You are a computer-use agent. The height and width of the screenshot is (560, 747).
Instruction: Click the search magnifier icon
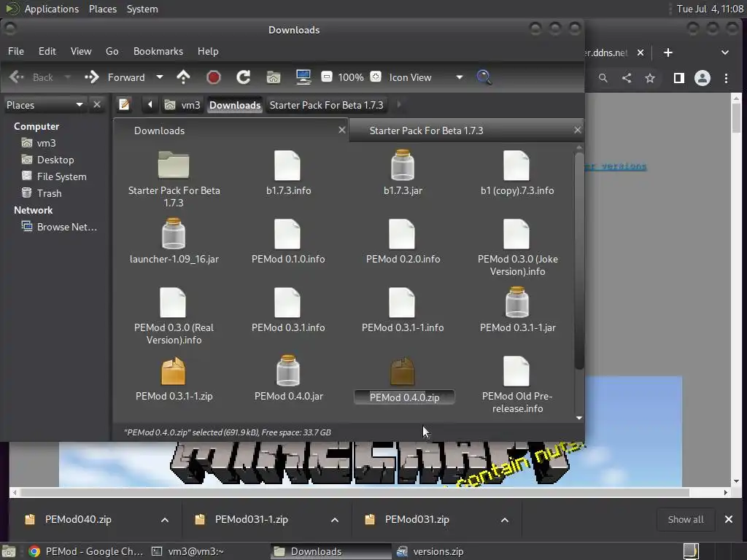pyautogui.click(x=484, y=77)
